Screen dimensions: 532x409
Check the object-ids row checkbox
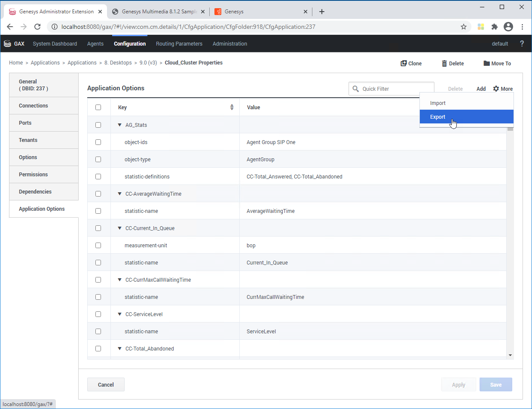[98, 142]
